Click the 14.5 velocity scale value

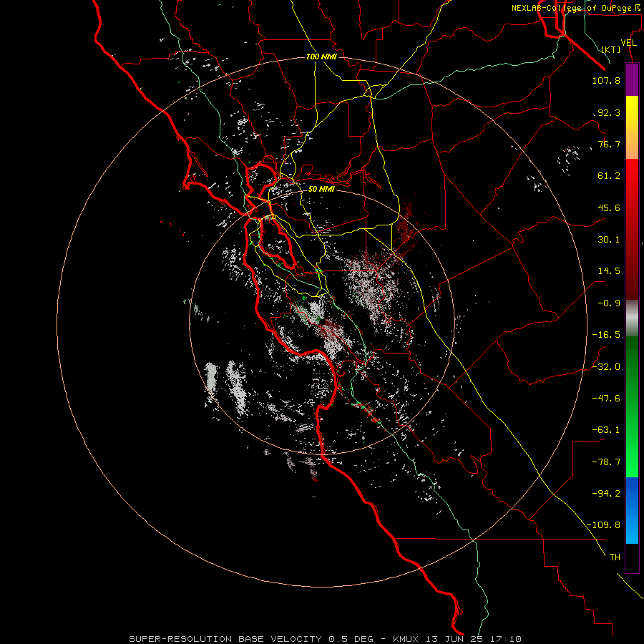[609, 271]
